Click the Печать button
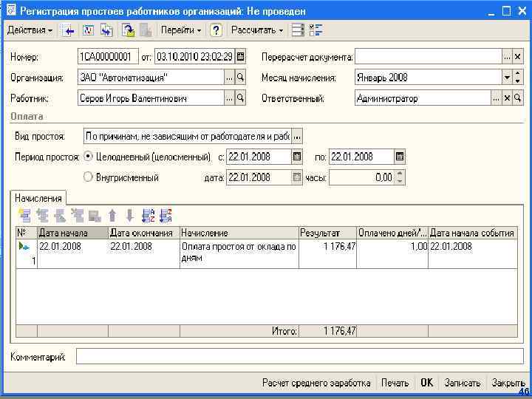This screenshot has height=399, width=532. (x=395, y=383)
